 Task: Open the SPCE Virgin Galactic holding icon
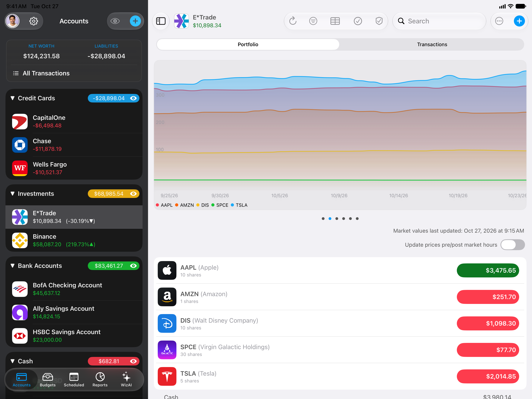click(167, 350)
